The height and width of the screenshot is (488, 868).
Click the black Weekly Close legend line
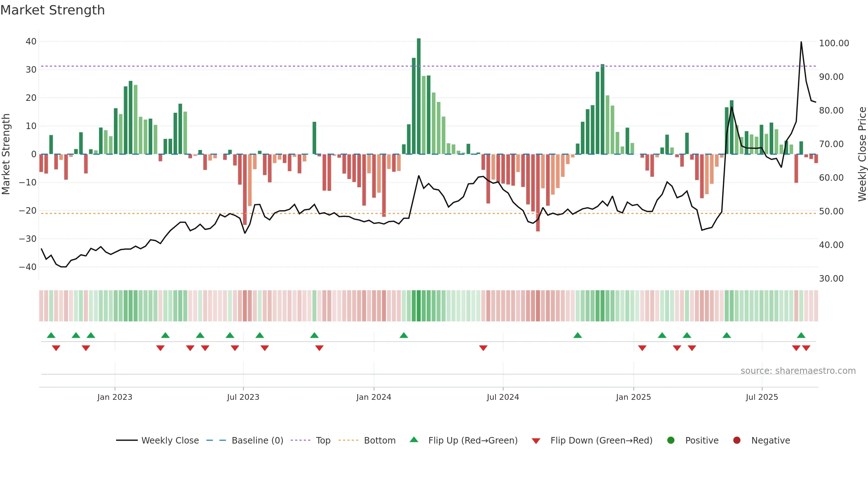[127, 440]
